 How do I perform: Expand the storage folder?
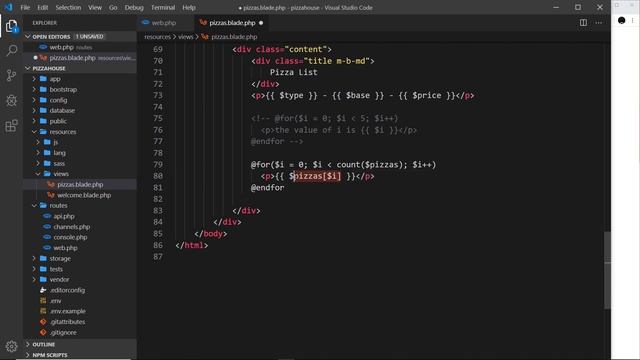pyautogui.click(x=80, y=258)
